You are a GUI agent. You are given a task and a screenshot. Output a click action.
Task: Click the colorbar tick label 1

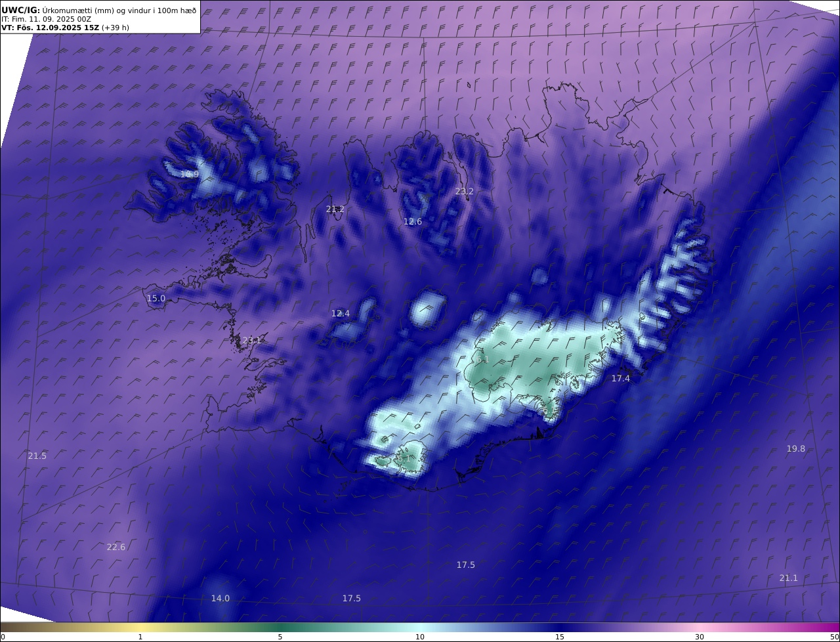[140, 637]
